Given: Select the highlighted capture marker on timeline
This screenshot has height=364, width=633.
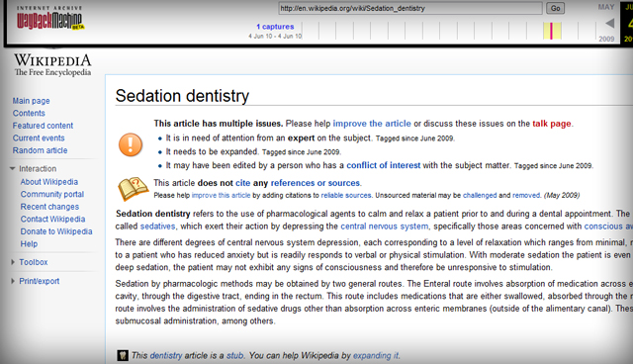Looking at the screenshot, I should click(552, 31).
